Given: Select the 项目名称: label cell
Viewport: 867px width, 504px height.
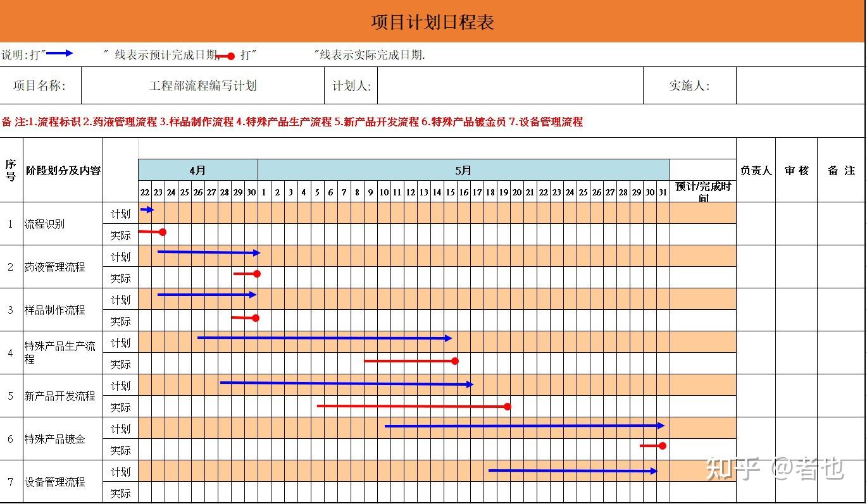Looking at the screenshot, I should [41, 86].
